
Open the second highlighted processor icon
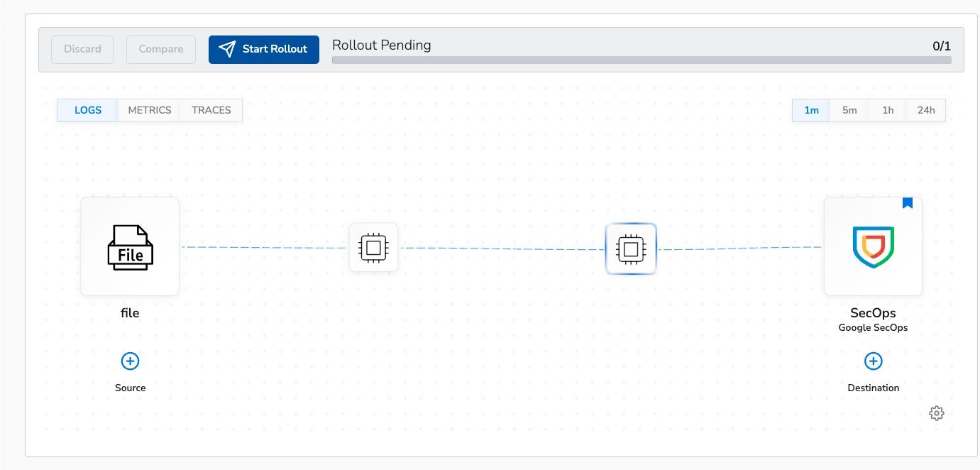pos(631,248)
